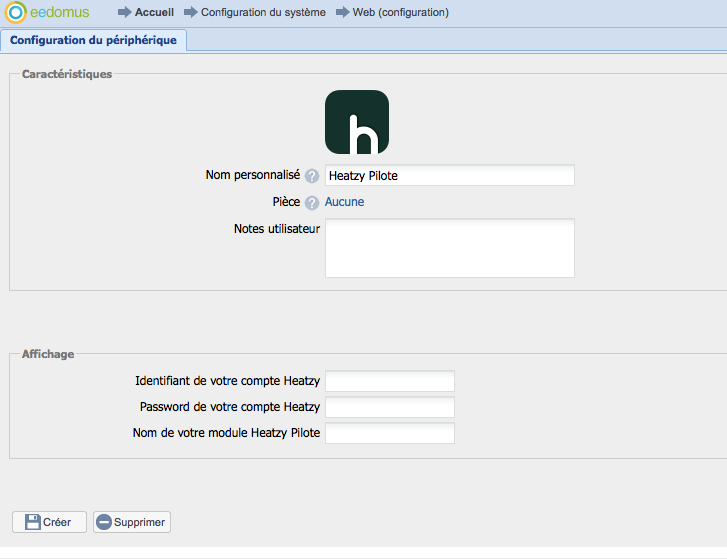This screenshot has width=727, height=559.
Task: Show help for Nom personnalisé
Action: point(312,176)
